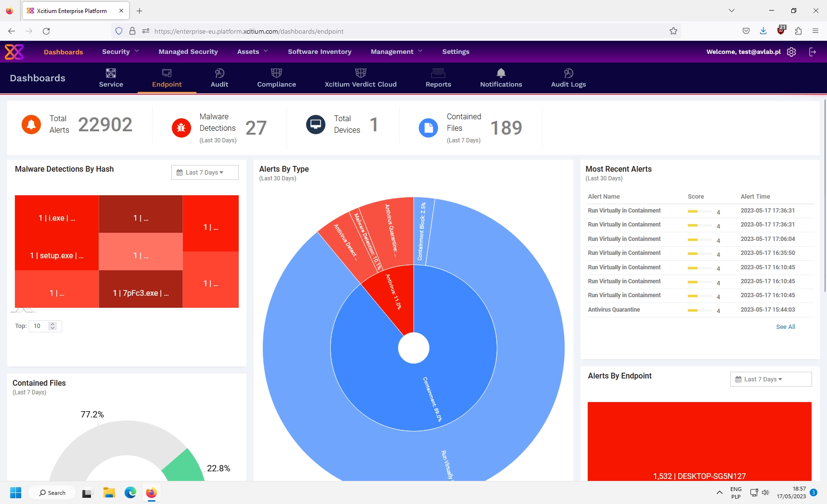Expand the Management menu

pyautogui.click(x=396, y=51)
